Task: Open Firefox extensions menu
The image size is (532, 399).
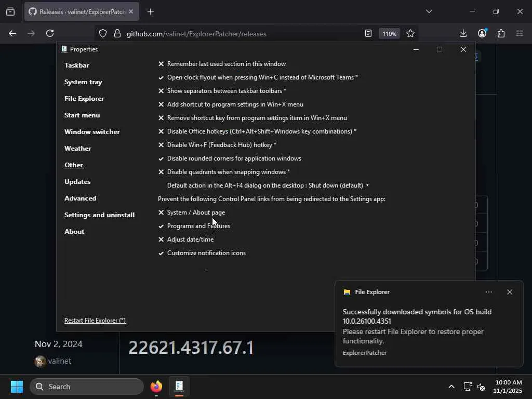Action: click(501, 33)
